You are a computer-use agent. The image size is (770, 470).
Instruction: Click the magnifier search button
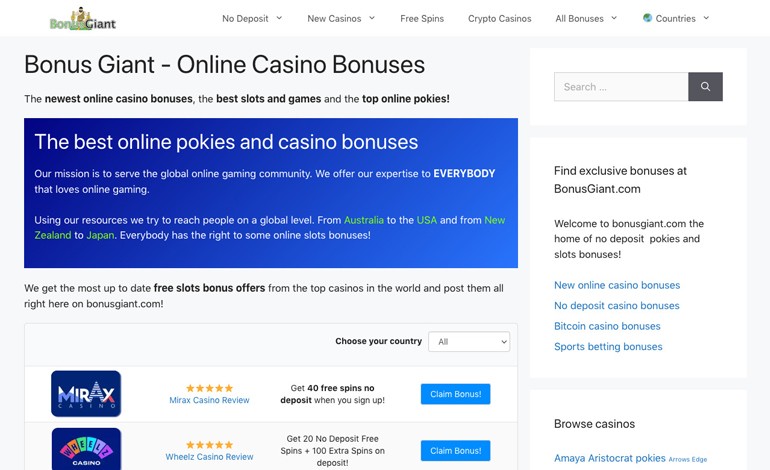[x=705, y=86]
